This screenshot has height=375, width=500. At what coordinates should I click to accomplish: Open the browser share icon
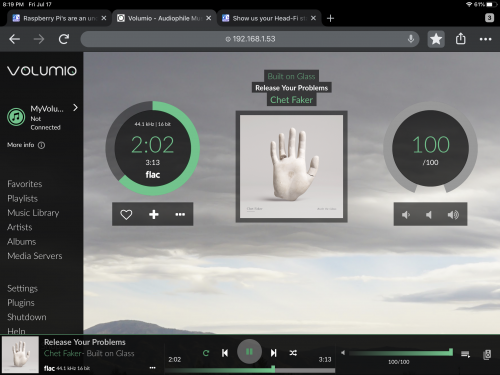(461, 39)
